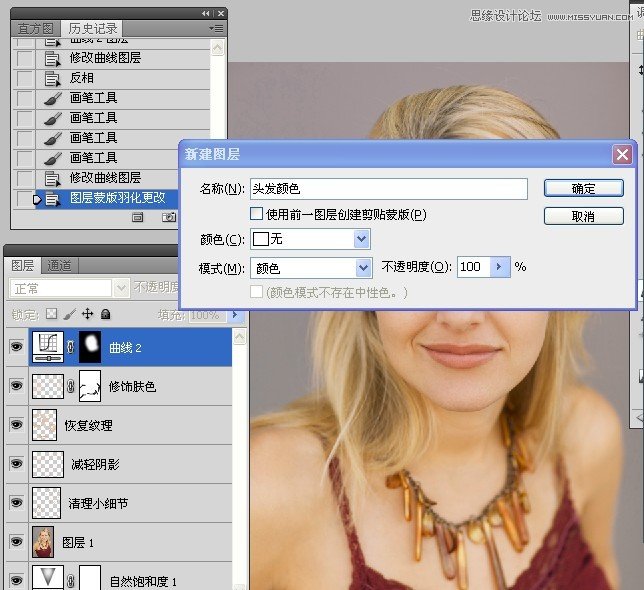Toggle mask link icon on 自然饱和度 1
Image resolution: width=644 pixels, height=590 pixels.
[71, 581]
